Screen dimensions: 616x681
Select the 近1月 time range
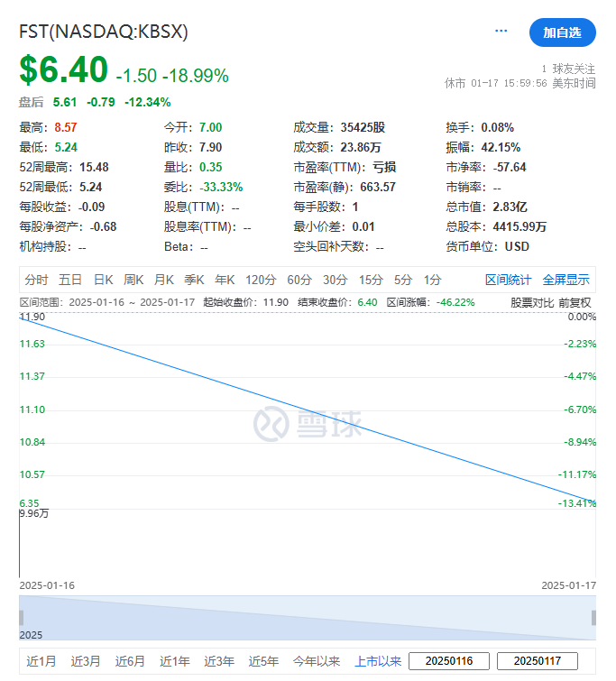[x=41, y=661]
